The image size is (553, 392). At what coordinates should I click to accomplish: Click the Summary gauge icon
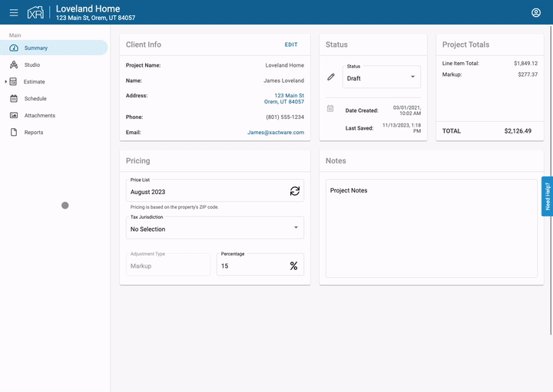coord(14,48)
